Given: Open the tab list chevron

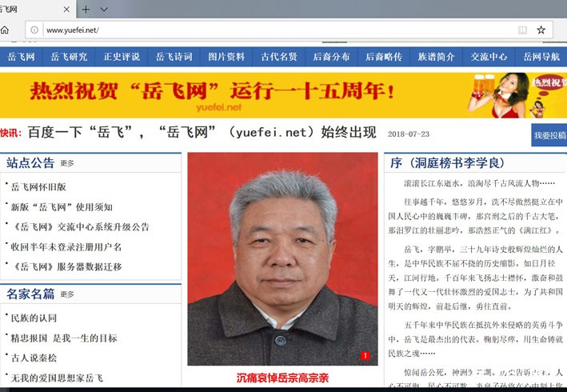Looking at the screenshot, I should point(104,10).
